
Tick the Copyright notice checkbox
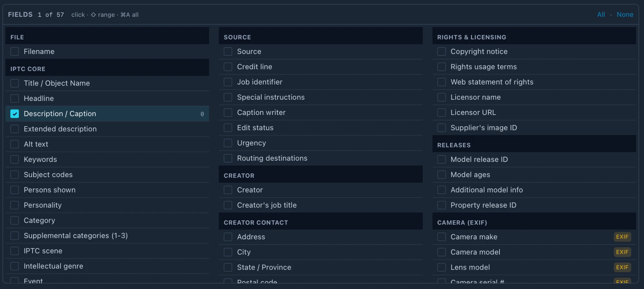(x=441, y=52)
